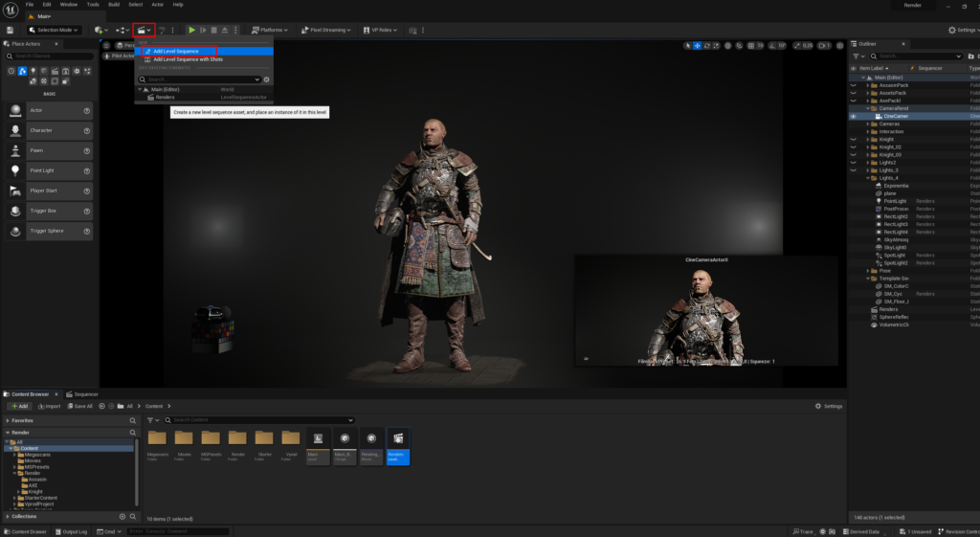Image resolution: width=980 pixels, height=537 pixels.
Task: Toggle visibility of the AssasinPack folder
Action: [x=854, y=84]
